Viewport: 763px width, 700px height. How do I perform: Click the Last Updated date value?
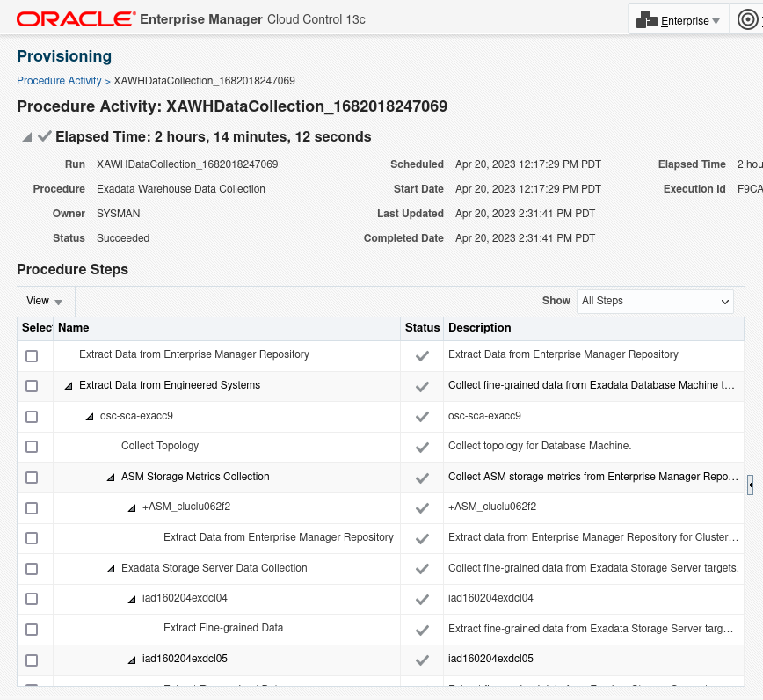pyautogui.click(x=525, y=214)
